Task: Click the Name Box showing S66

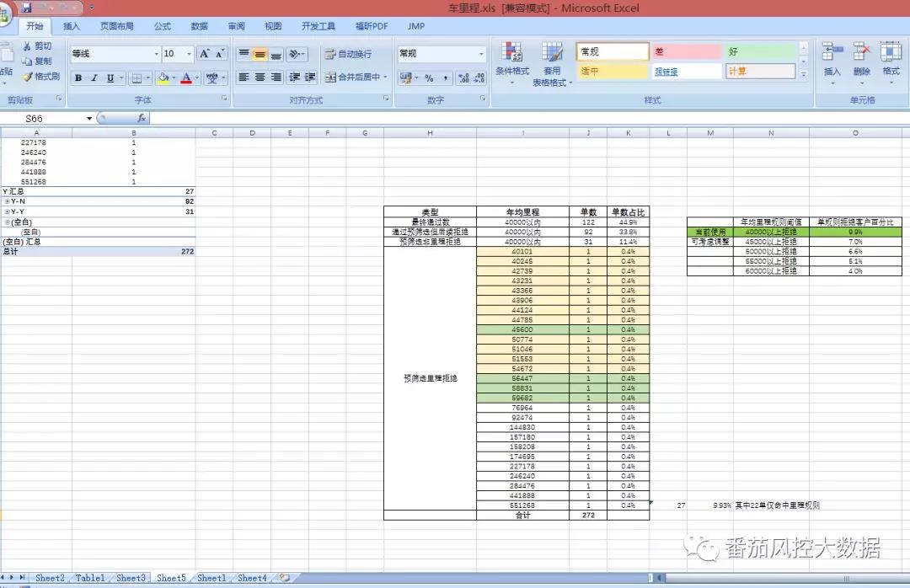Action: (42, 119)
